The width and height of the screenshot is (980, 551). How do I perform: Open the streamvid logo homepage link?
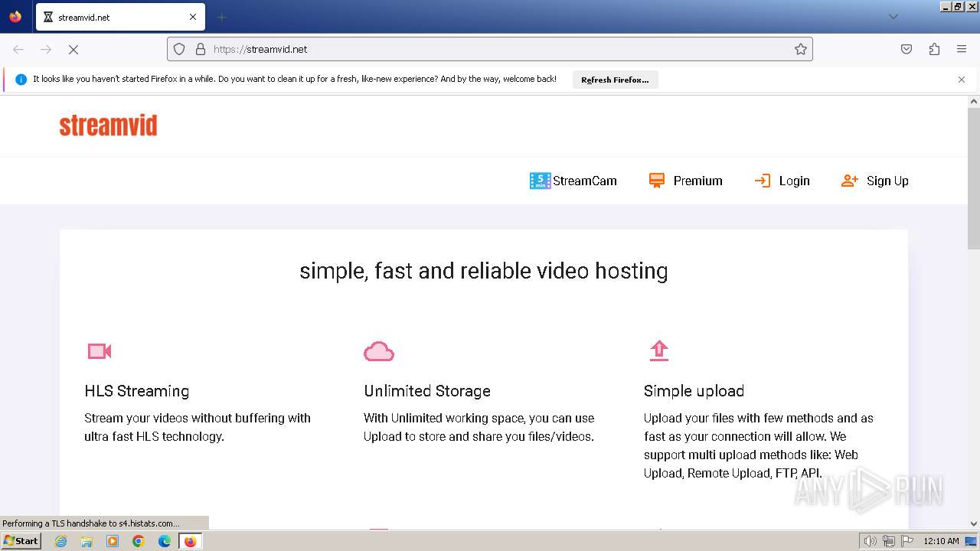(x=108, y=126)
